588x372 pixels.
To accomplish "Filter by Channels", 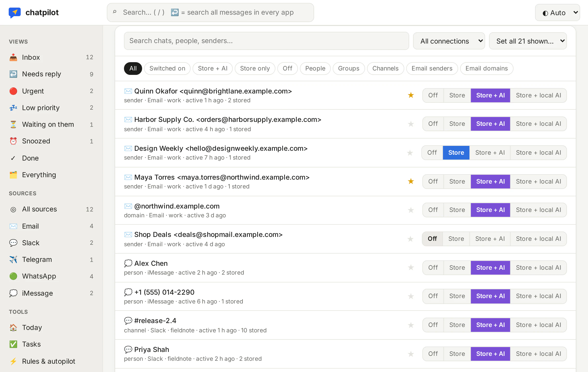I will (x=385, y=69).
